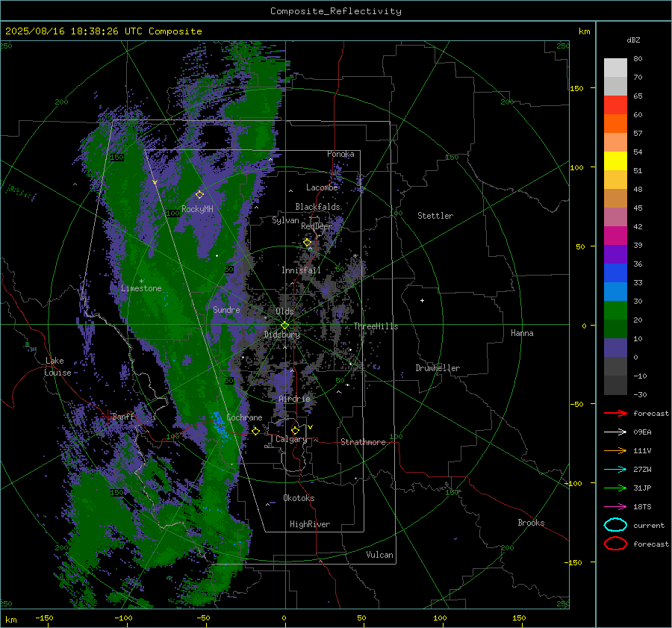Image resolution: width=672 pixels, height=628 pixels.
Task: Click the Okotoks label
Action: coord(299,498)
